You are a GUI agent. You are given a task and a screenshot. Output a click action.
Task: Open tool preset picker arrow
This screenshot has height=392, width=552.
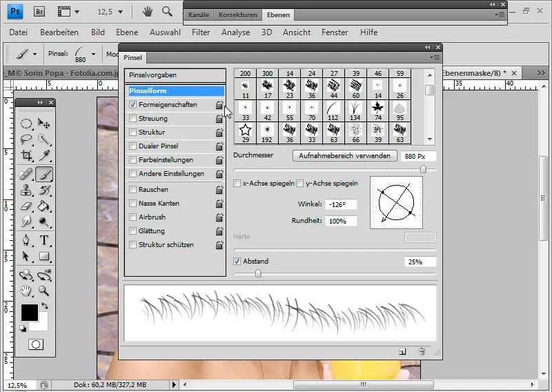tap(34, 54)
